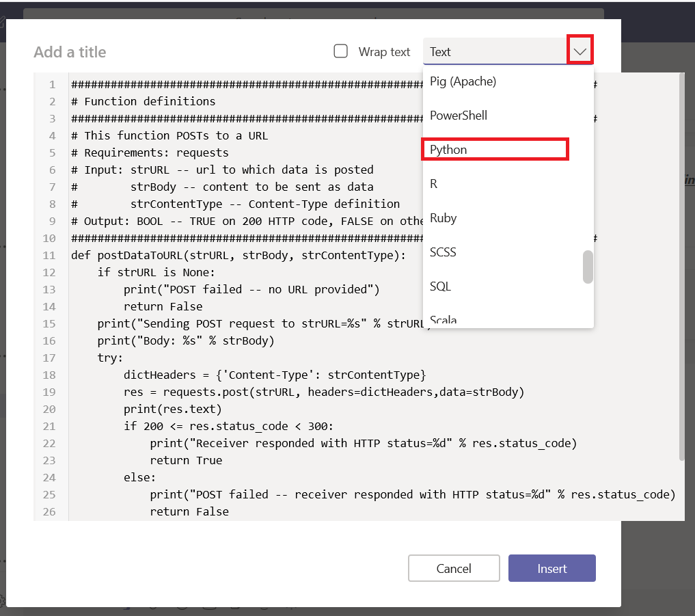The height and width of the screenshot is (616, 695).
Task: Click the code editor's vertical scrollbar
Action: point(680,267)
